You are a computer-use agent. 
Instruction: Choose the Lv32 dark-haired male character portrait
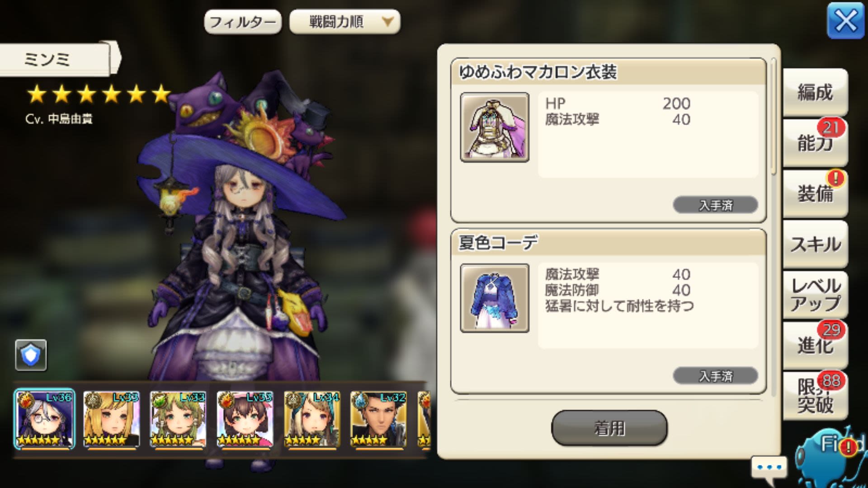tap(378, 419)
